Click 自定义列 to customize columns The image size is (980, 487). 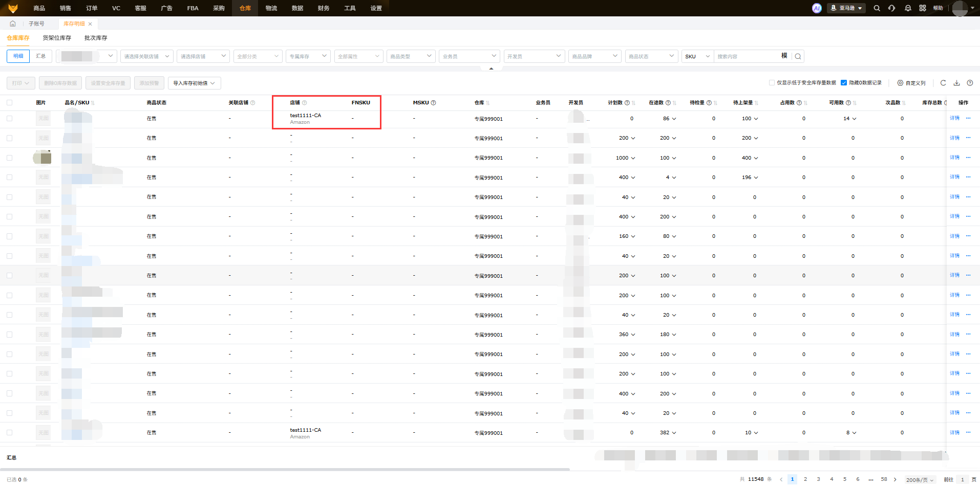911,83
